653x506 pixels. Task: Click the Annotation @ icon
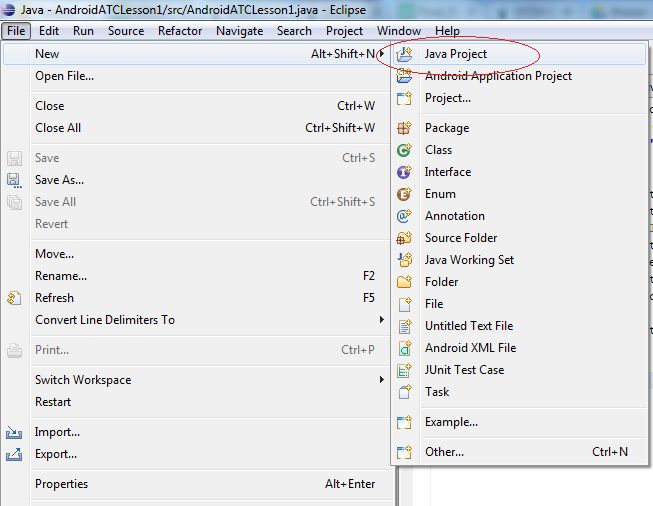[x=404, y=216]
